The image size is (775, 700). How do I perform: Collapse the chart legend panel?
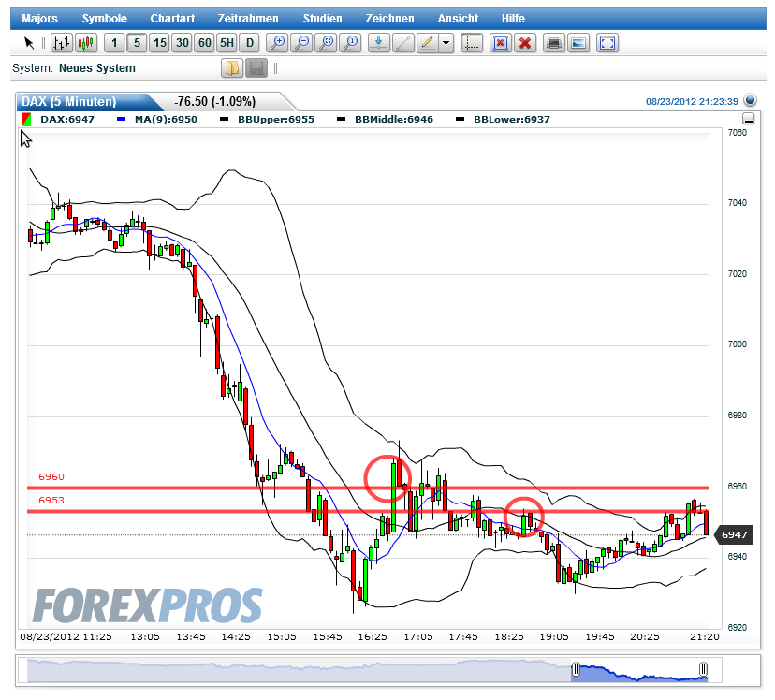[x=749, y=119]
